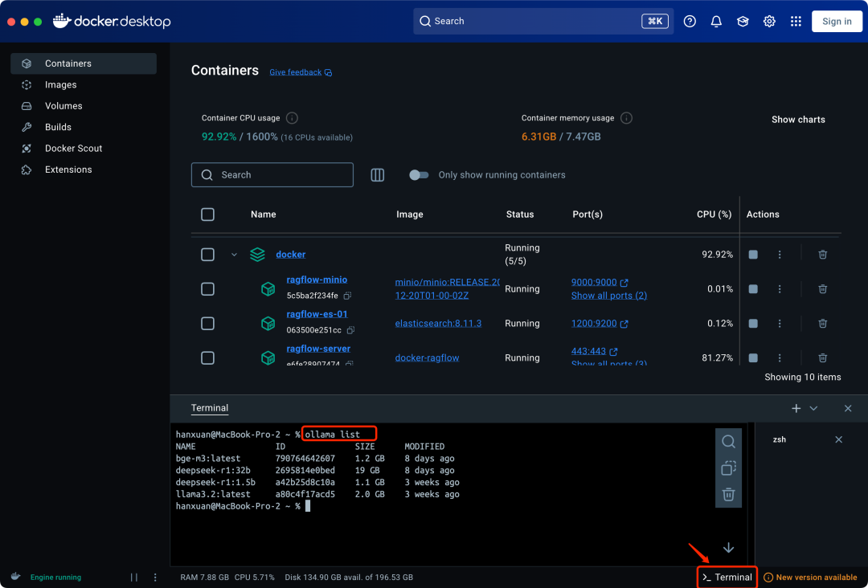868x588 pixels.
Task: Open the apps grid icon in header
Action: tap(796, 21)
